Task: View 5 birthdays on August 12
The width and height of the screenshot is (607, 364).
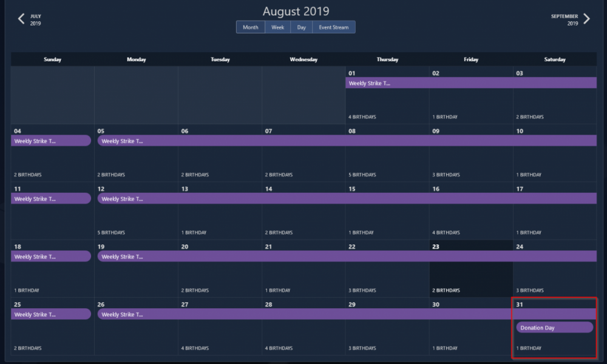Action: (111, 232)
